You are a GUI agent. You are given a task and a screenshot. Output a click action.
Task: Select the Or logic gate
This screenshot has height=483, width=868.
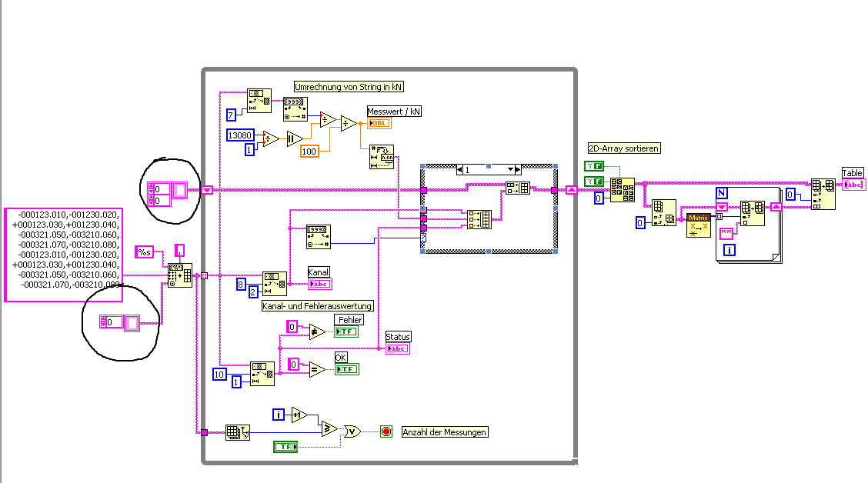352,431
